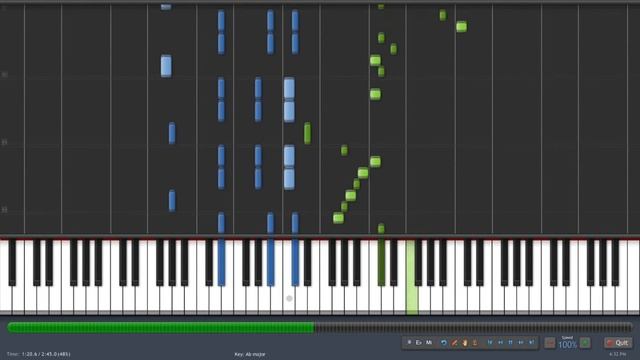Image resolution: width=640 pixels, height=360 pixels.
Task: Click the brown metronome icon next to the hand
Action: click(x=475, y=343)
